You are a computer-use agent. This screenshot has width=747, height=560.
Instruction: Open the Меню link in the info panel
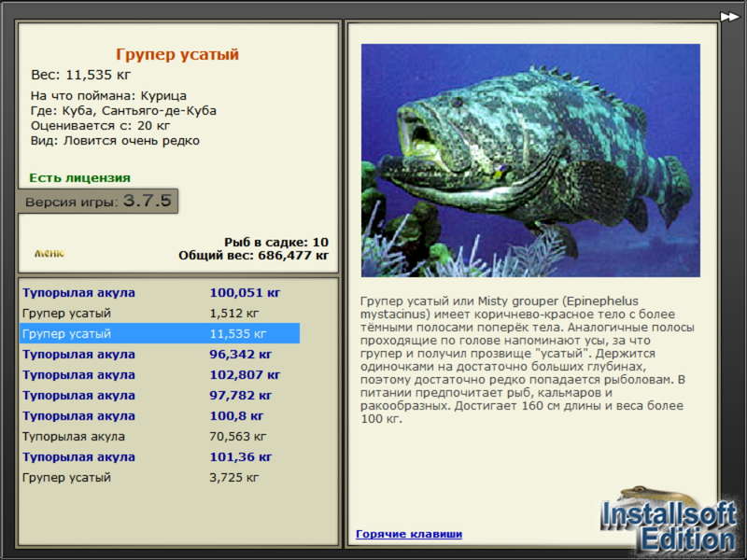(x=49, y=253)
